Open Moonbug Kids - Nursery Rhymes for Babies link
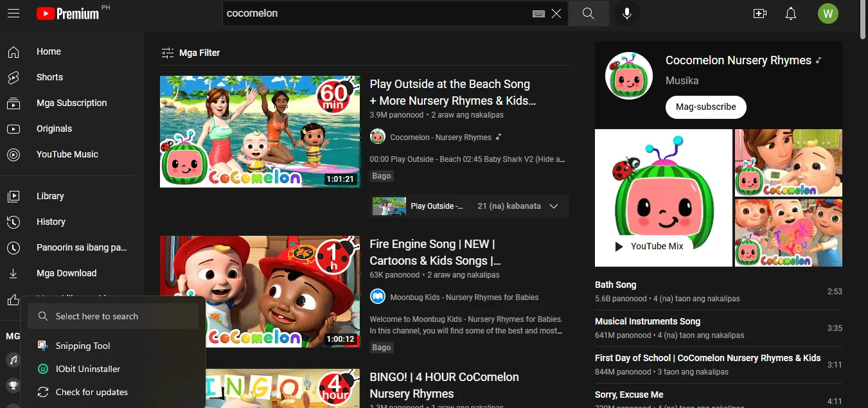The image size is (868, 408). pyautogui.click(x=465, y=297)
